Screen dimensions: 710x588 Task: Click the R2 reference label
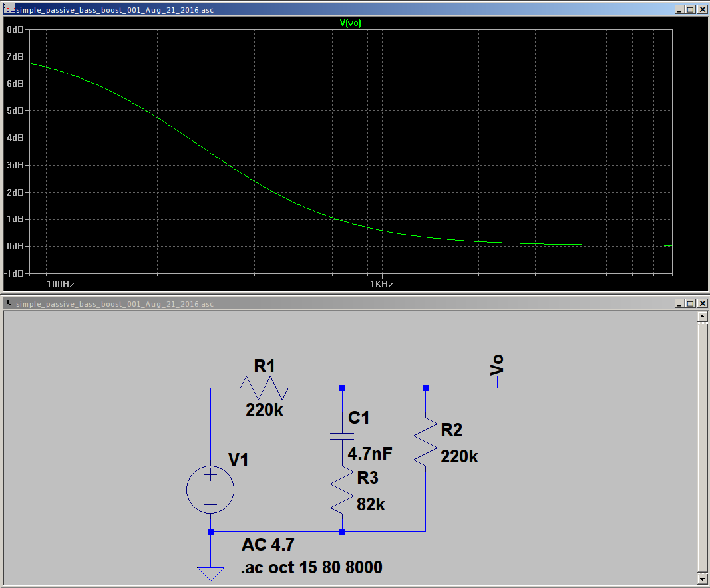click(451, 430)
